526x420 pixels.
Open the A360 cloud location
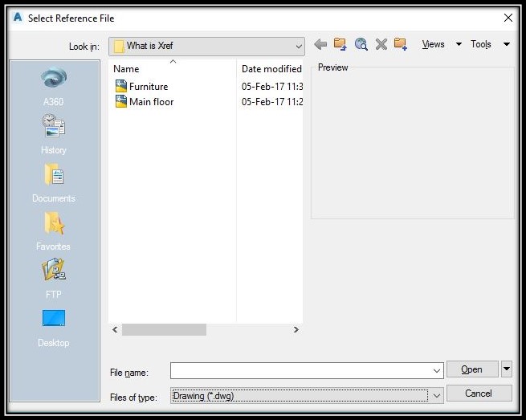[54, 86]
